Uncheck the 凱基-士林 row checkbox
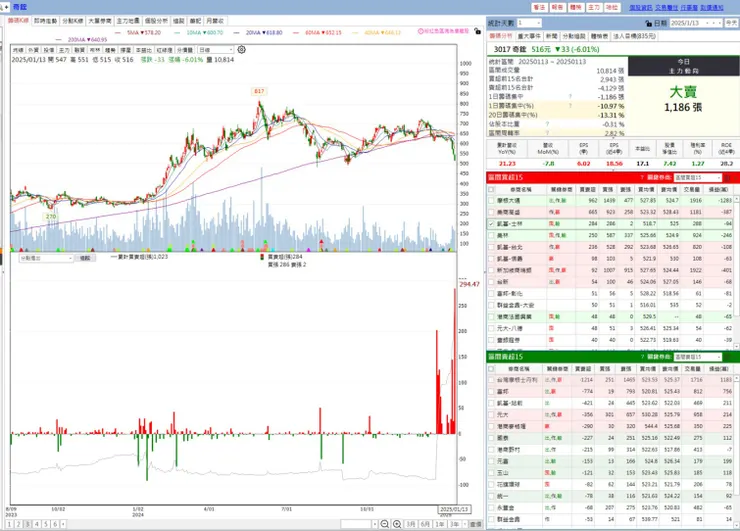This screenshot has height=531, width=740. tap(491, 224)
